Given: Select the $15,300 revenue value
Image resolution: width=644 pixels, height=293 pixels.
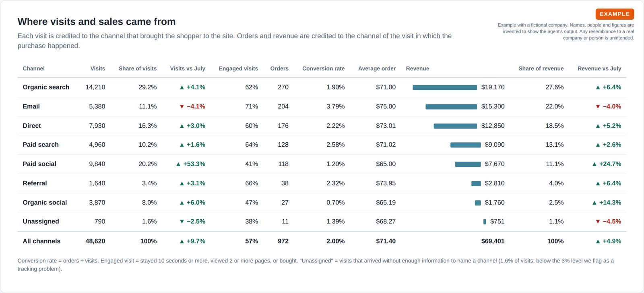Looking at the screenshot, I should click(493, 106).
